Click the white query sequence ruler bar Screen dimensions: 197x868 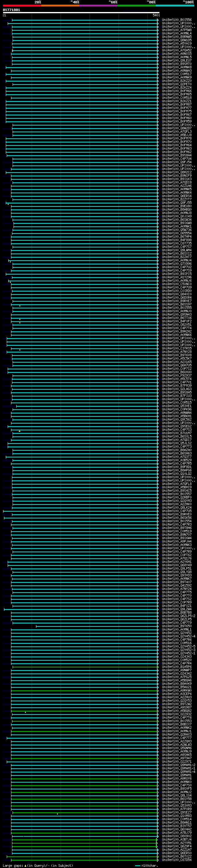pyautogui.click(x=81, y=13)
